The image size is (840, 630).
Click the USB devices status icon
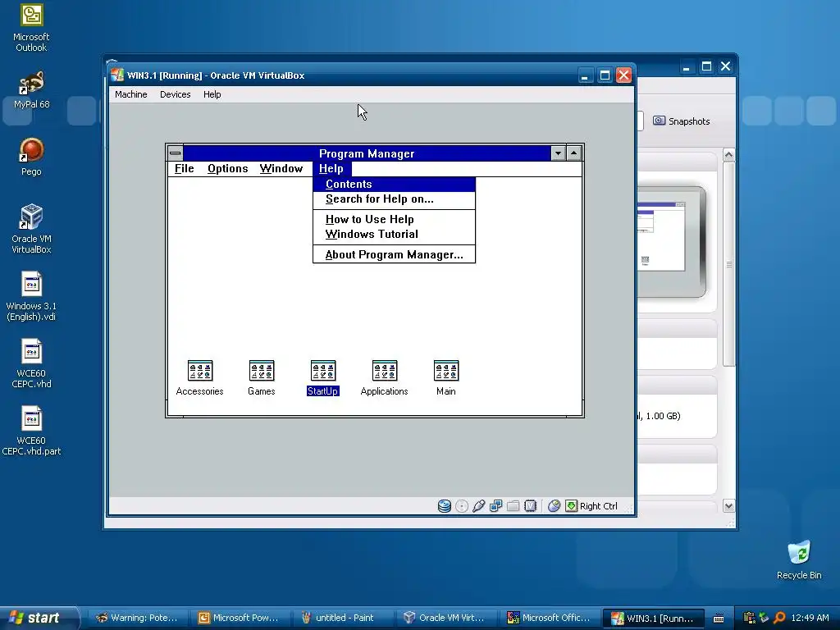coord(478,505)
